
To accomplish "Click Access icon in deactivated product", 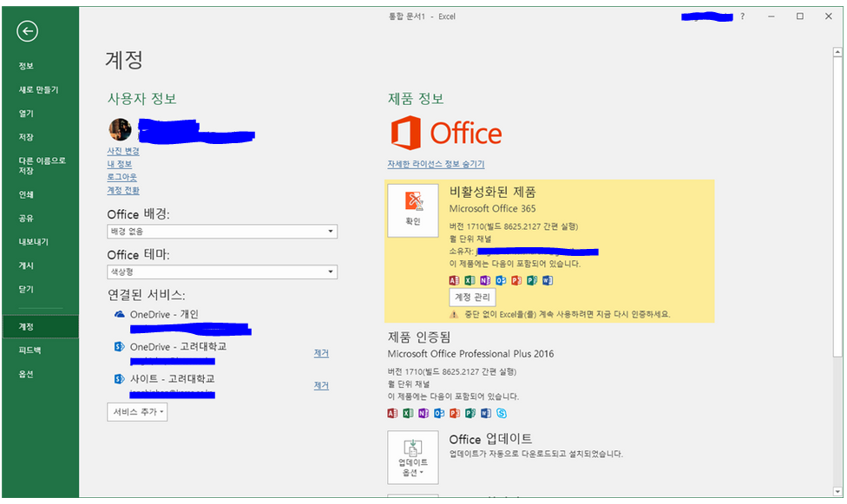I will 454,280.
